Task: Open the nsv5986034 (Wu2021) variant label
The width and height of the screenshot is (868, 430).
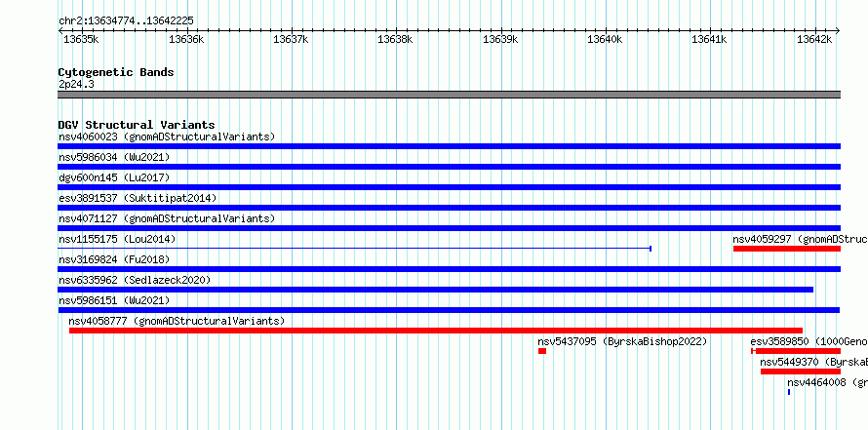Action: [x=114, y=157]
